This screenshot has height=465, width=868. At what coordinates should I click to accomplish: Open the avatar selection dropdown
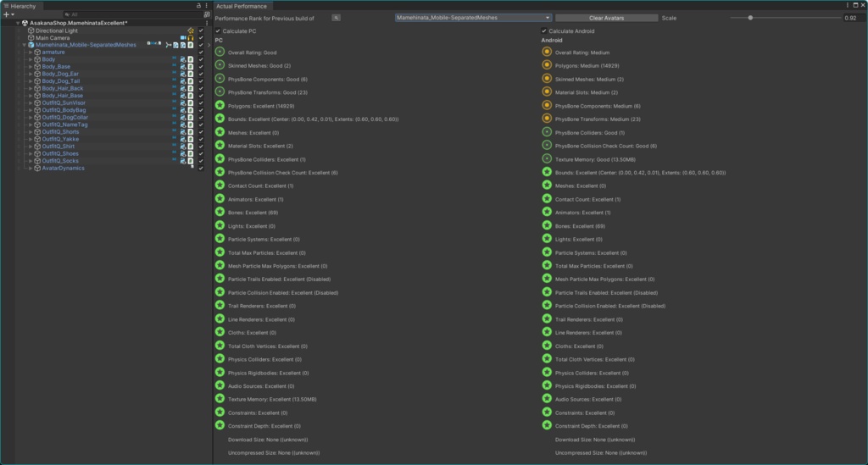pos(473,17)
